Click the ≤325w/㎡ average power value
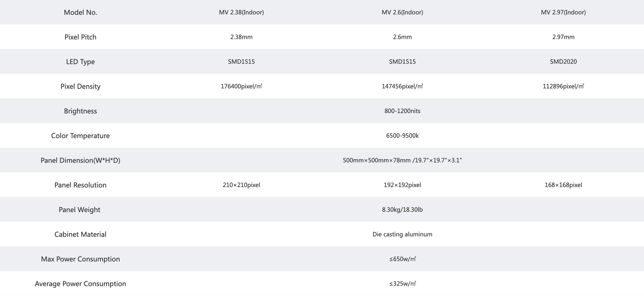Screen dimensions: 644x296 click(x=402, y=283)
